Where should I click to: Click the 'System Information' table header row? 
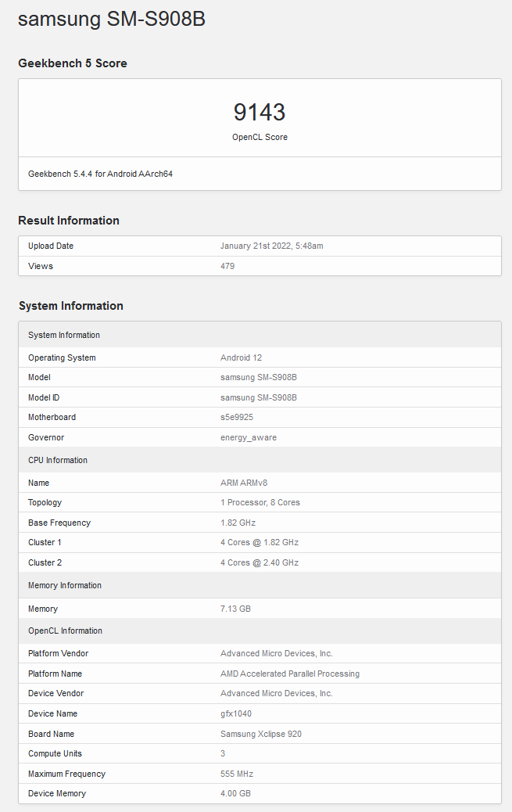[260, 335]
